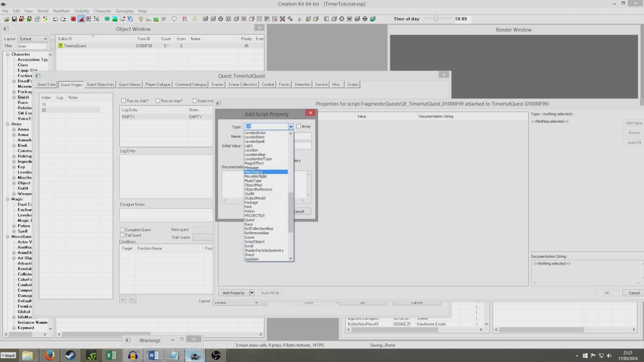Switch to the Player Dialogue tab
This screenshot has height=362, width=644.
(158, 84)
